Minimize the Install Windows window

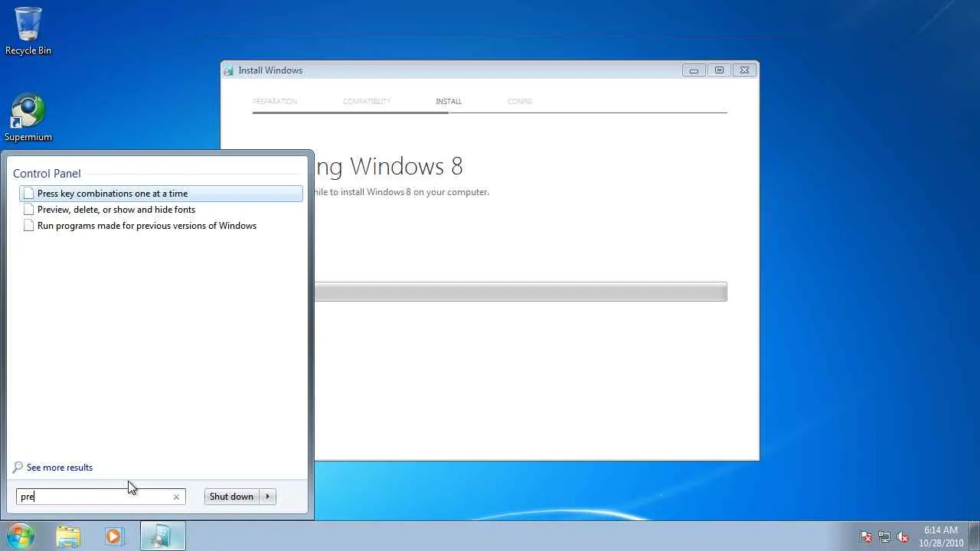coord(694,70)
